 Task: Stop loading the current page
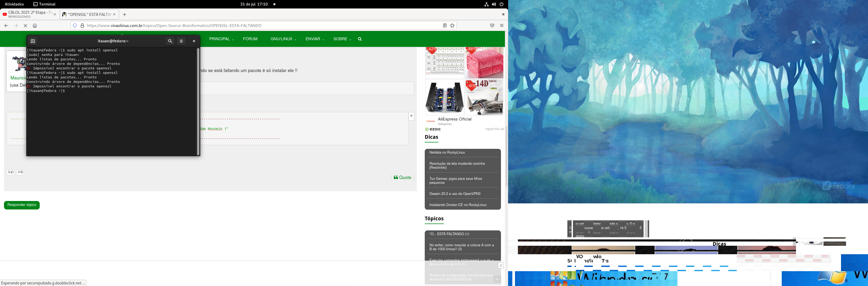coord(25,26)
